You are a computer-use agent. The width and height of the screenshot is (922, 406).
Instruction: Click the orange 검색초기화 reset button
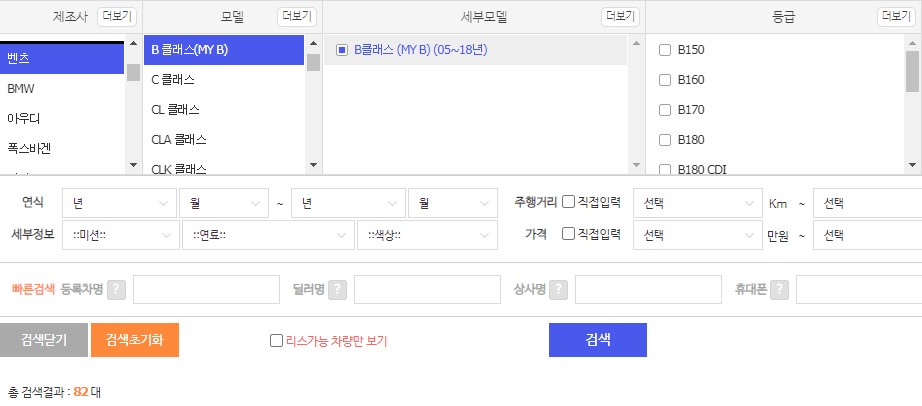135,340
